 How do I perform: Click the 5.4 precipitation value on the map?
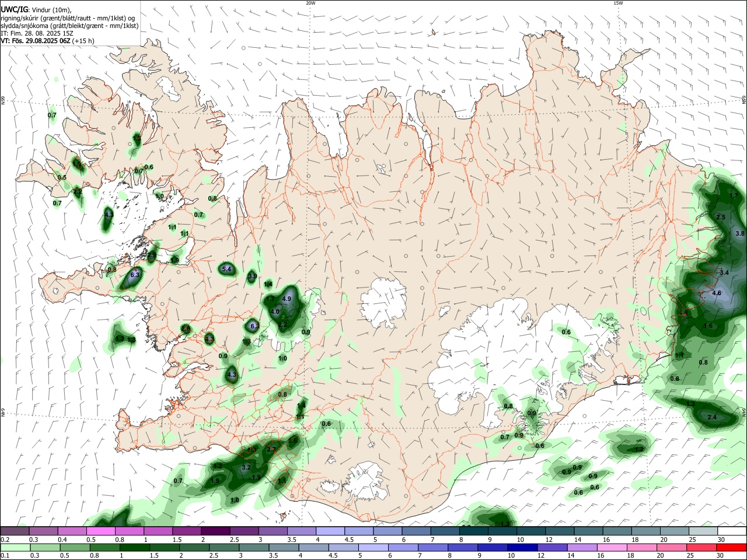point(228,269)
